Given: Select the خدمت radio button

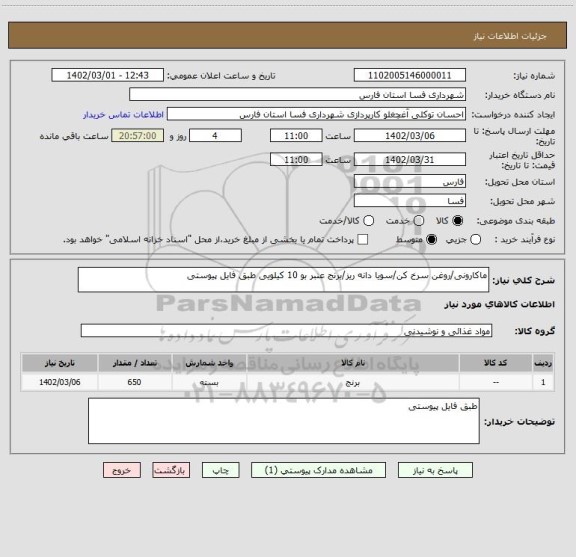Looking at the screenshot, I should pyautogui.click(x=418, y=221).
